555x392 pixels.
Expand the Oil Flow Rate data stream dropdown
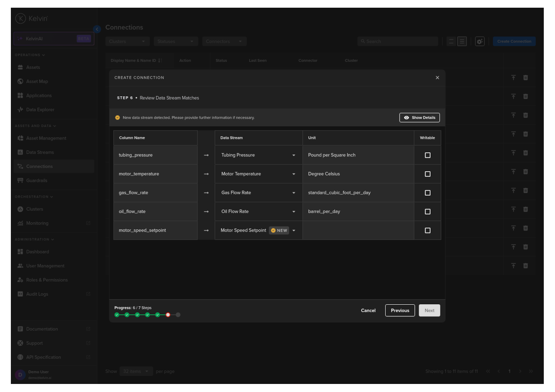pyautogui.click(x=294, y=212)
